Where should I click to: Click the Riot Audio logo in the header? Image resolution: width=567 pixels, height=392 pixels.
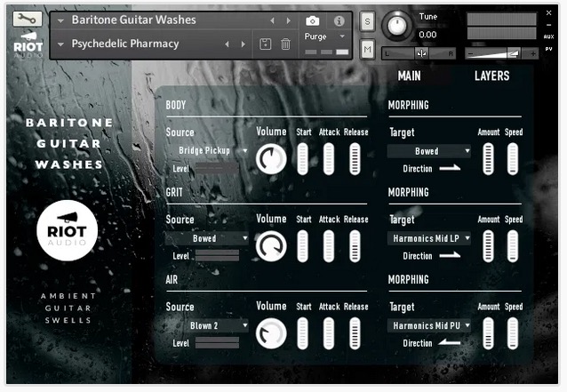point(28,45)
